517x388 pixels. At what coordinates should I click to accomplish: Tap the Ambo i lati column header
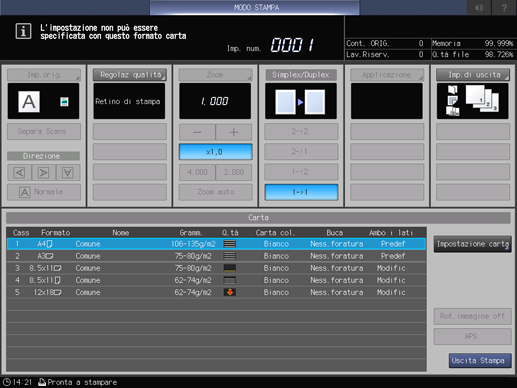391,233
